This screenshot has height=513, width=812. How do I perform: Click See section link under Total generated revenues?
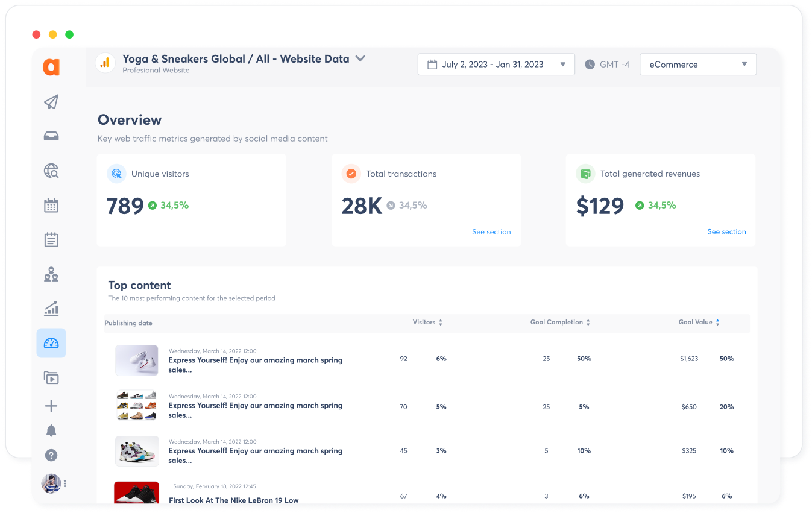pyautogui.click(x=726, y=232)
